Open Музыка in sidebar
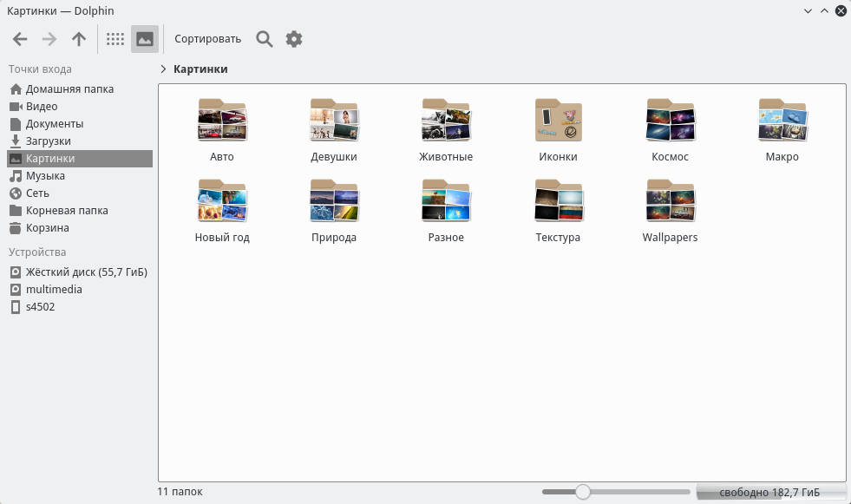 point(80,176)
